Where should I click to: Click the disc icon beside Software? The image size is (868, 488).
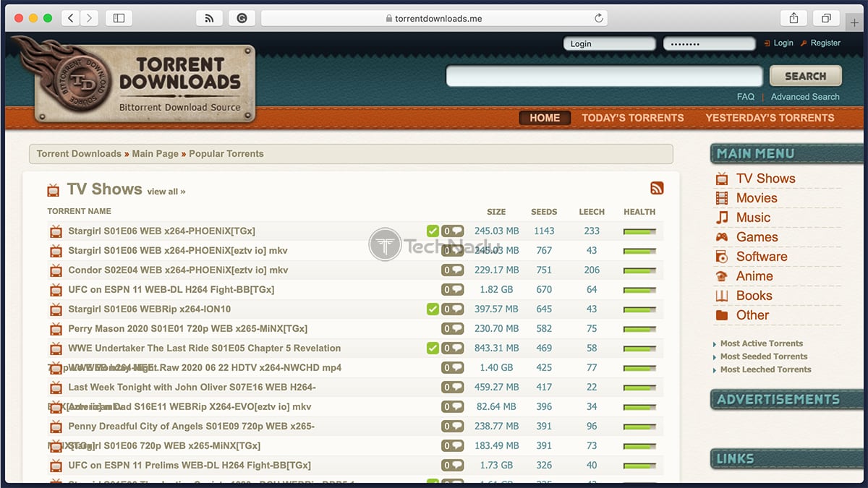(721, 257)
